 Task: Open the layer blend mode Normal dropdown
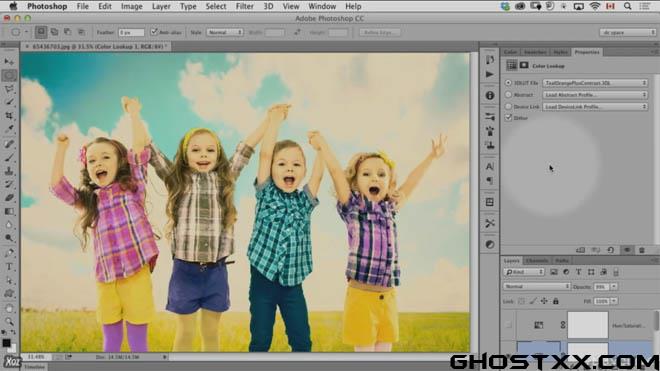[x=537, y=286]
